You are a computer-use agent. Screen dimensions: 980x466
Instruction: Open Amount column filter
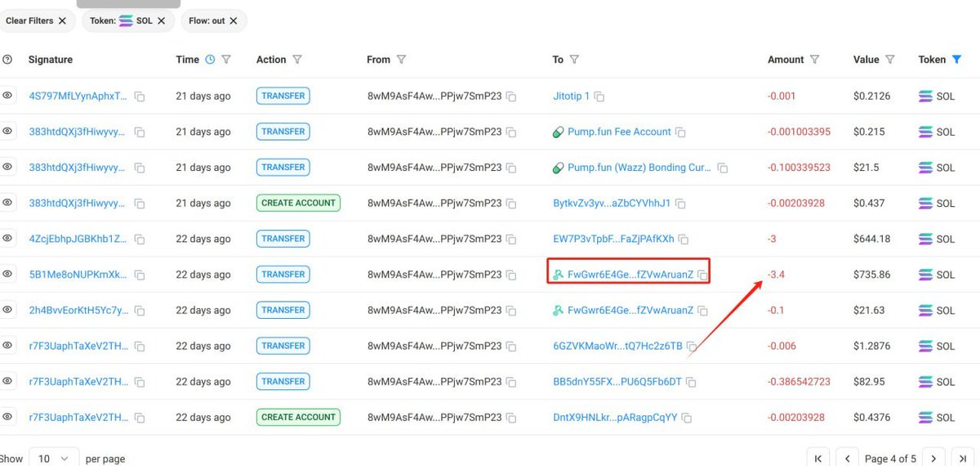pos(815,60)
